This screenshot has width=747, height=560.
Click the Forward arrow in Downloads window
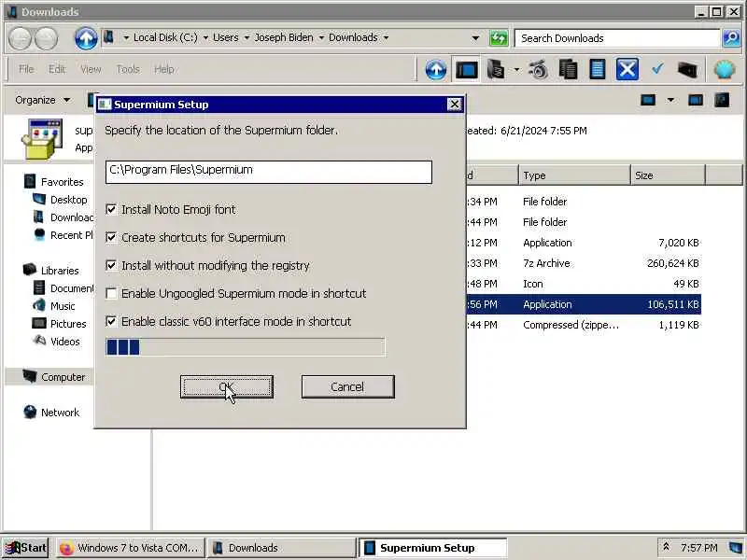click(46, 38)
